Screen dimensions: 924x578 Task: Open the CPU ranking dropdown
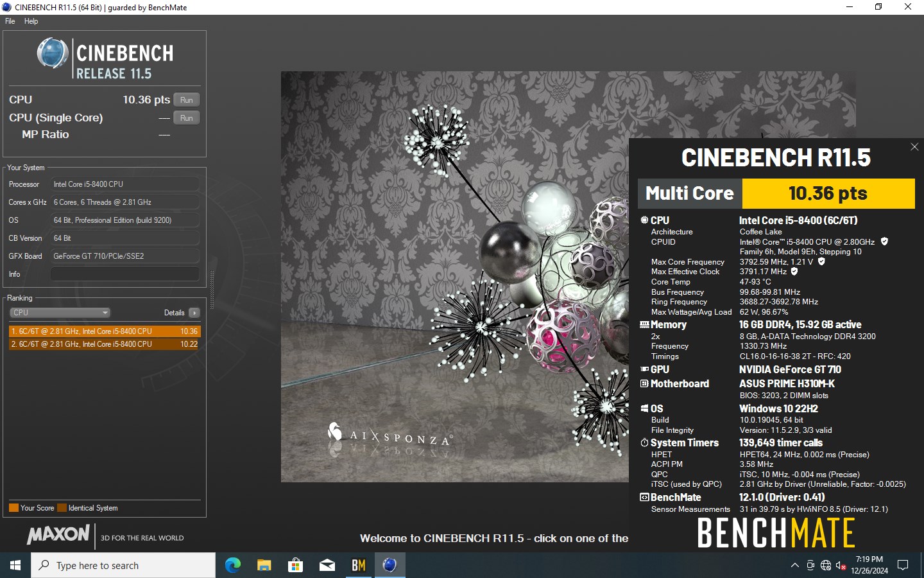point(60,313)
